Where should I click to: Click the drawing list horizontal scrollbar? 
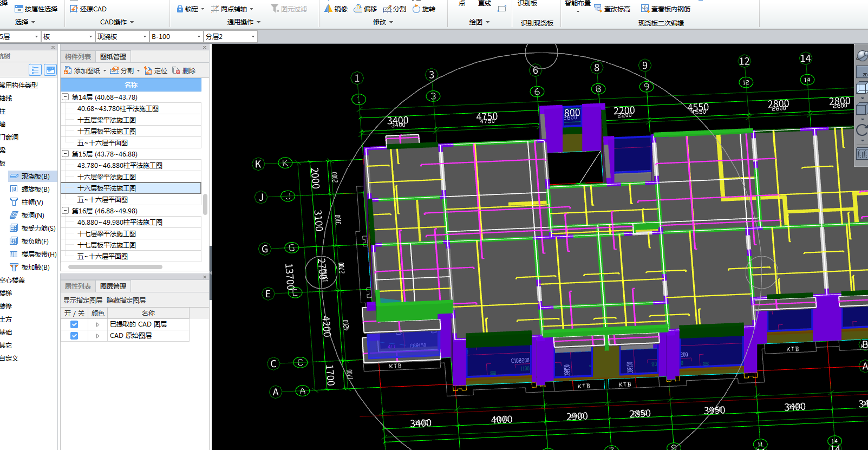point(115,266)
